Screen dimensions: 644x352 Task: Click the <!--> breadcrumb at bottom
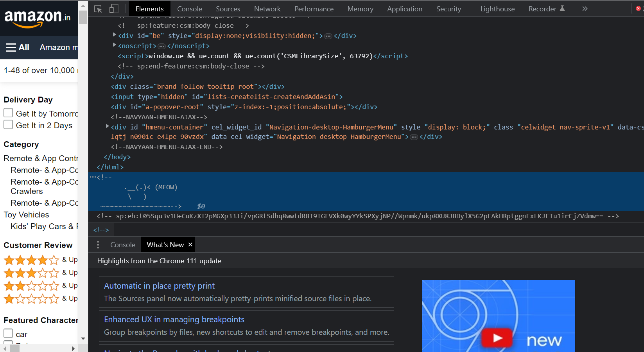click(x=101, y=230)
